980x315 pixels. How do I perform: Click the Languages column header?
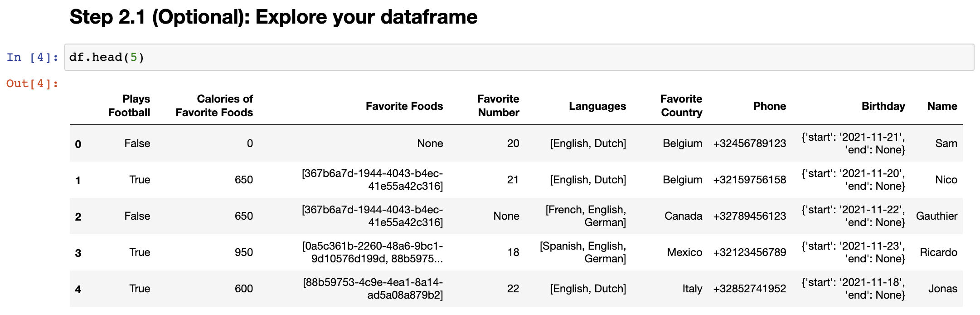tap(597, 106)
